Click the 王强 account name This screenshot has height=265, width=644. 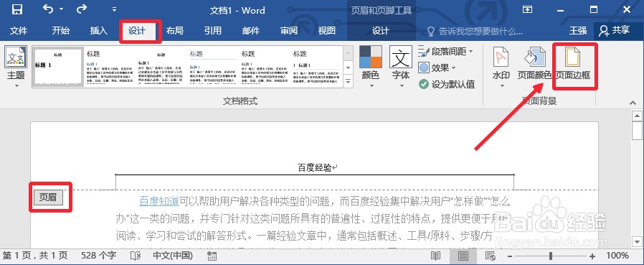[x=578, y=31]
